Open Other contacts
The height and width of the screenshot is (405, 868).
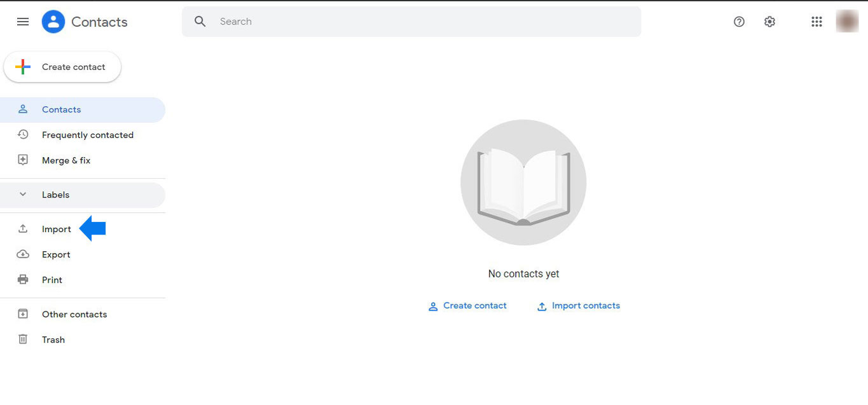83,314
